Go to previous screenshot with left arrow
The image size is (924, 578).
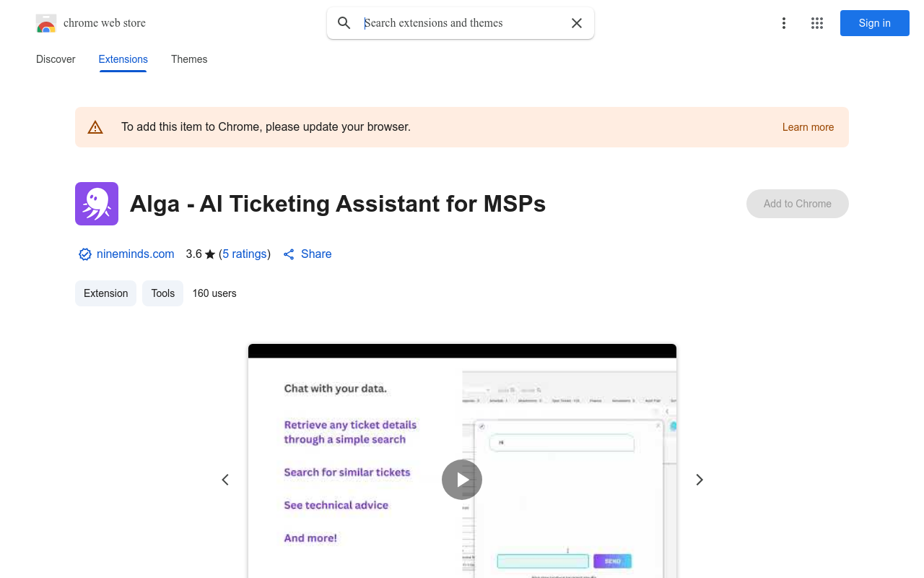point(225,480)
